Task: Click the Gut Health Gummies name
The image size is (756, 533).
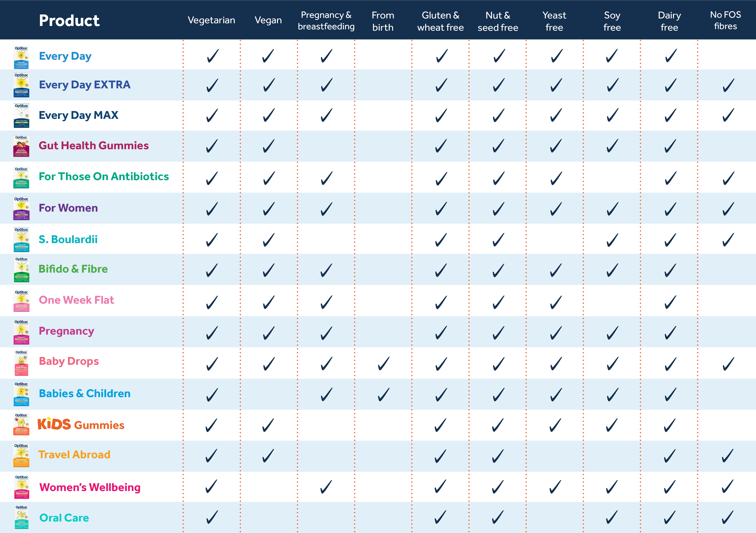Action: pos(94,146)
